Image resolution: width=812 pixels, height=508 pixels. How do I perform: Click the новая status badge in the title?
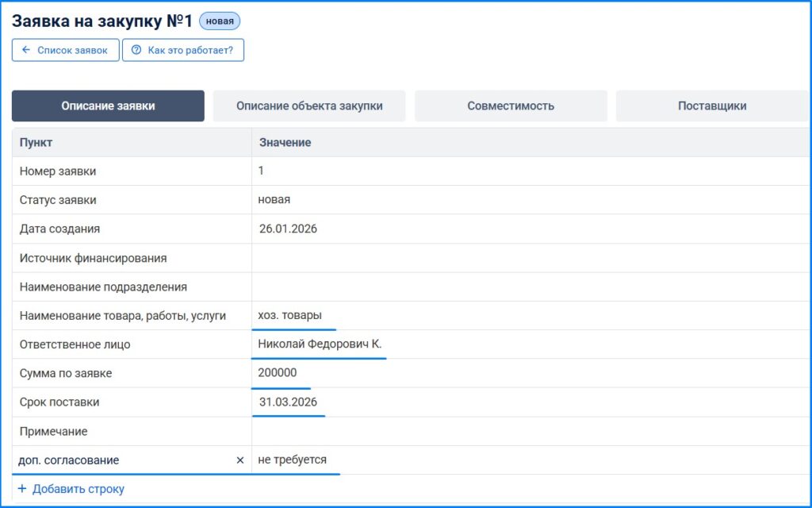(x=220, y=21)
